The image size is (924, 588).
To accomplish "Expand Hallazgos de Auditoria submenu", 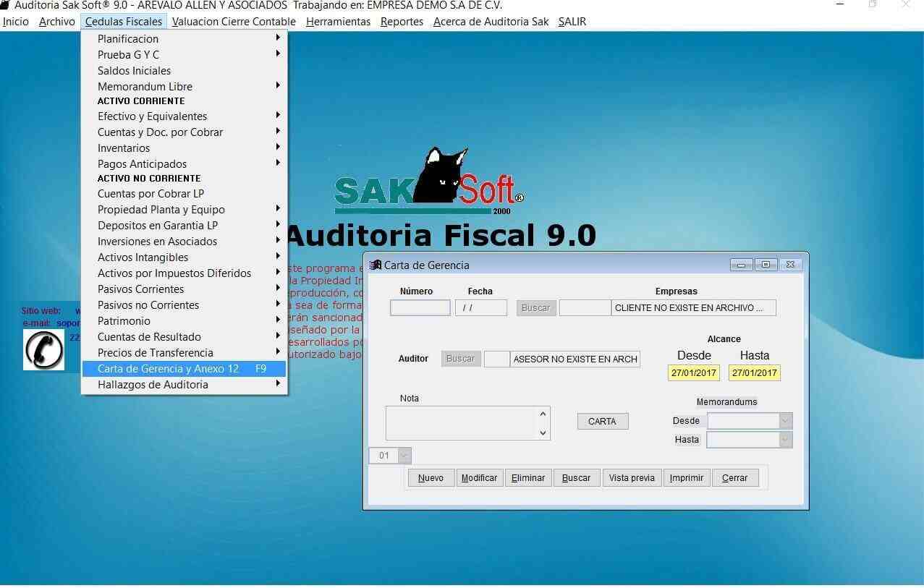I will coord(185,385).
